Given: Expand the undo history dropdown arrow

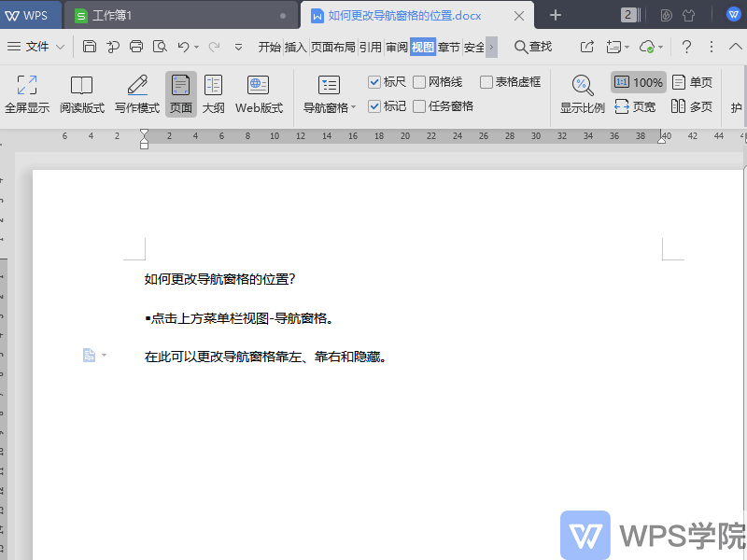Looking at the screenshot, I should [197, 47].
